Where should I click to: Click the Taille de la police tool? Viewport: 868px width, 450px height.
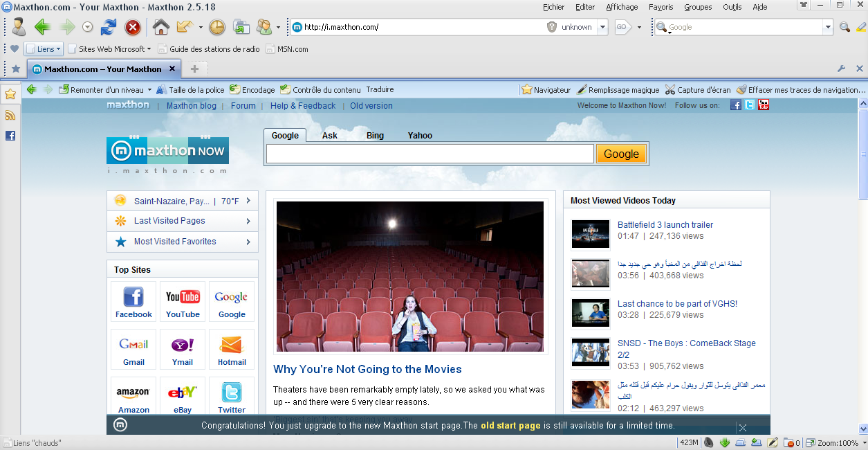[x=190, y=89]
